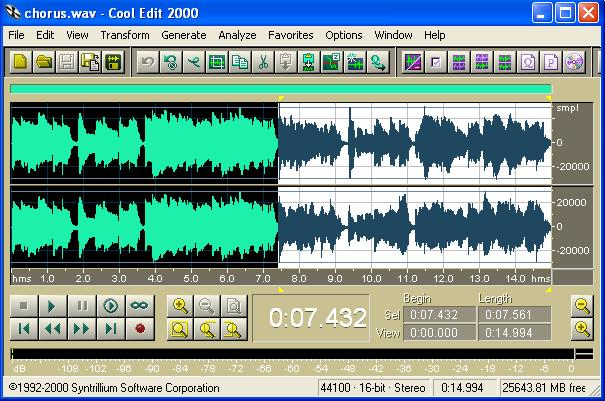Viewport: 605px width, 401px height.
Task: Click the highlighted upper-channel waveform selection
Action: (415, 143)
